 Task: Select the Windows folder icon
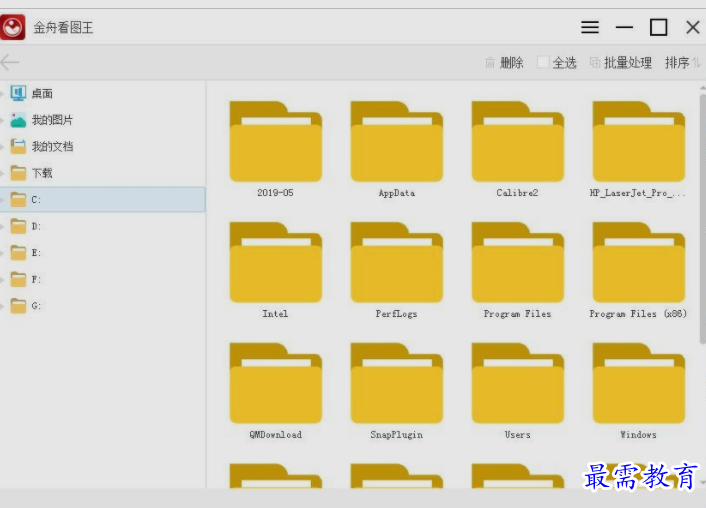coord(639,383)
